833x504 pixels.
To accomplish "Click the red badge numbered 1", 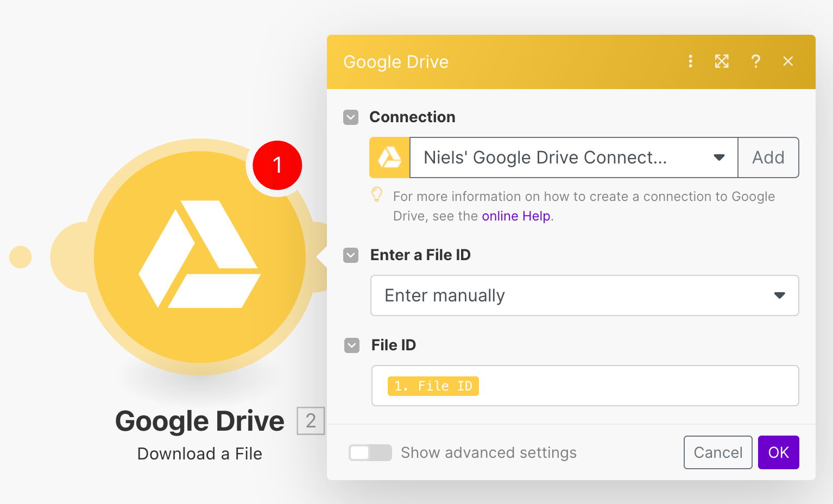I will pyautogui.click(x=277, y=165).
